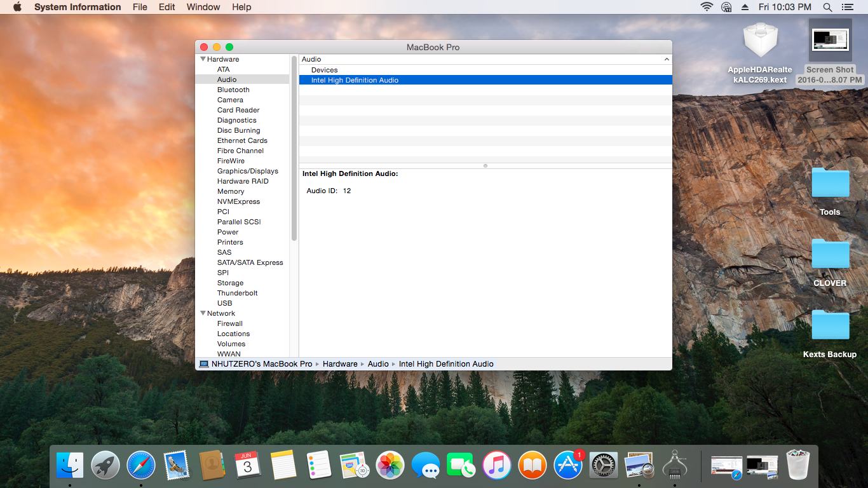Click the eject icon in menu bar

(745, 7)
